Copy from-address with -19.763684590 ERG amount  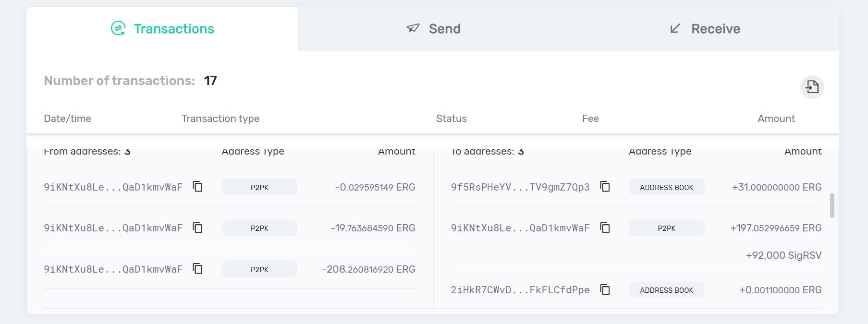click(197, 228)
